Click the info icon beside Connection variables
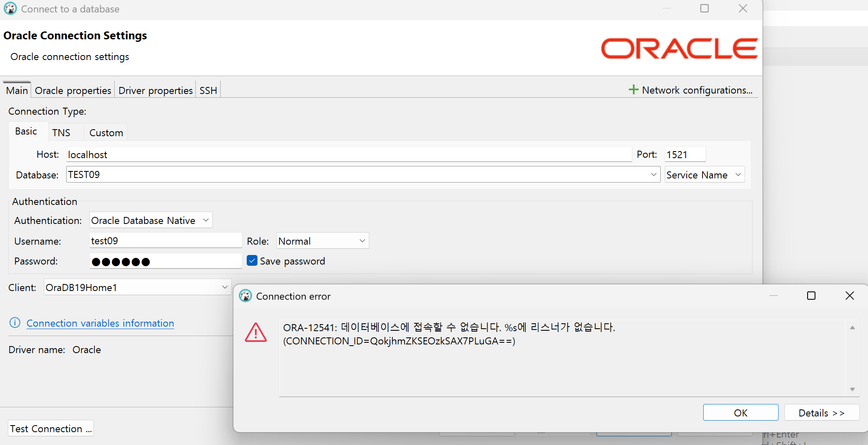Viewport: 868px width, 445px height. (15, 323)
